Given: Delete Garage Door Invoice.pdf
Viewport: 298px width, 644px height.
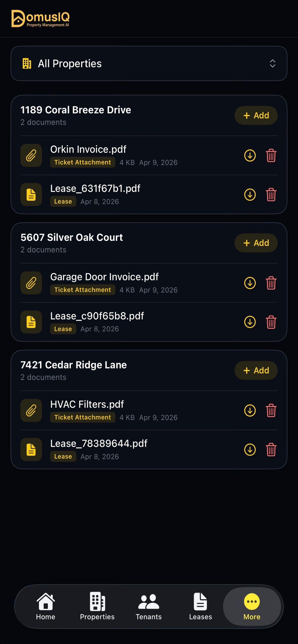Looking at the screenshot, I should pyautogui.click(x=271, y=283).
